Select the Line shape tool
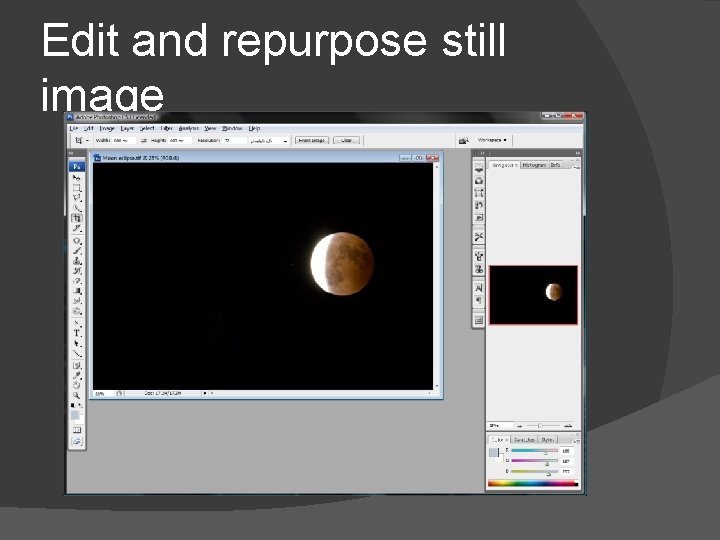This screenshot has height=540, width=720. pyautogui.click(x=77, y=354)
